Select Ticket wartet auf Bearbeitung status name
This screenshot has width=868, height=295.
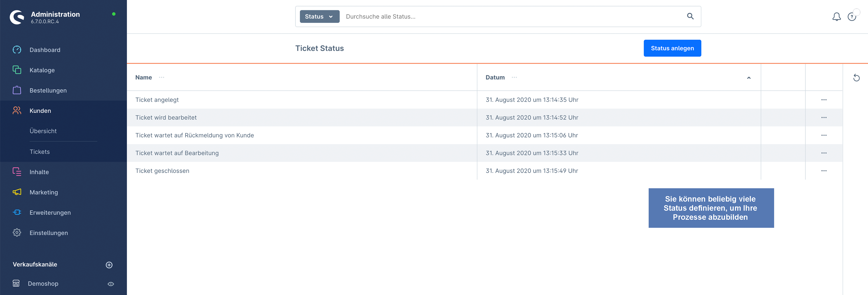[x=177, y=153]
